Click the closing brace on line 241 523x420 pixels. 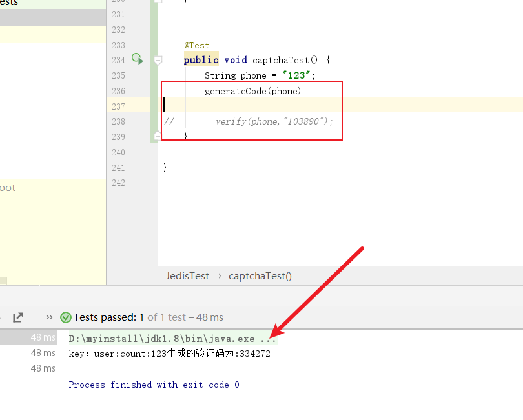(165, 167)
